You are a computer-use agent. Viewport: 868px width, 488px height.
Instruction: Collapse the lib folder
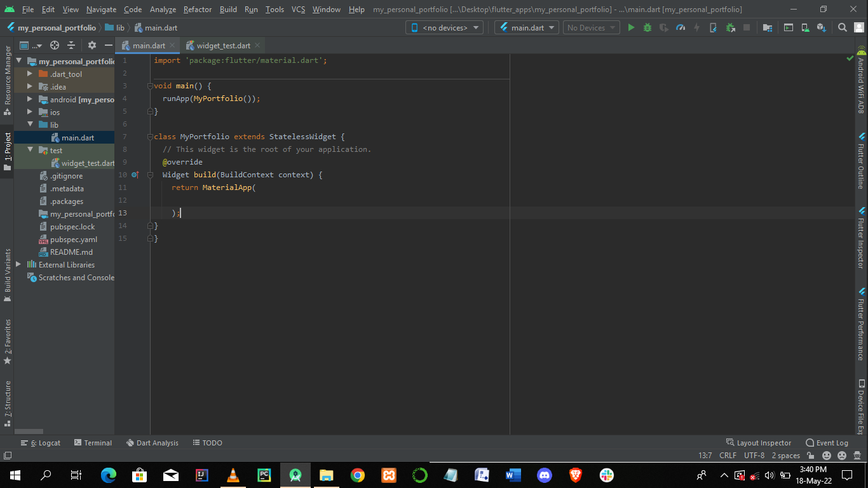click(29, 125)
